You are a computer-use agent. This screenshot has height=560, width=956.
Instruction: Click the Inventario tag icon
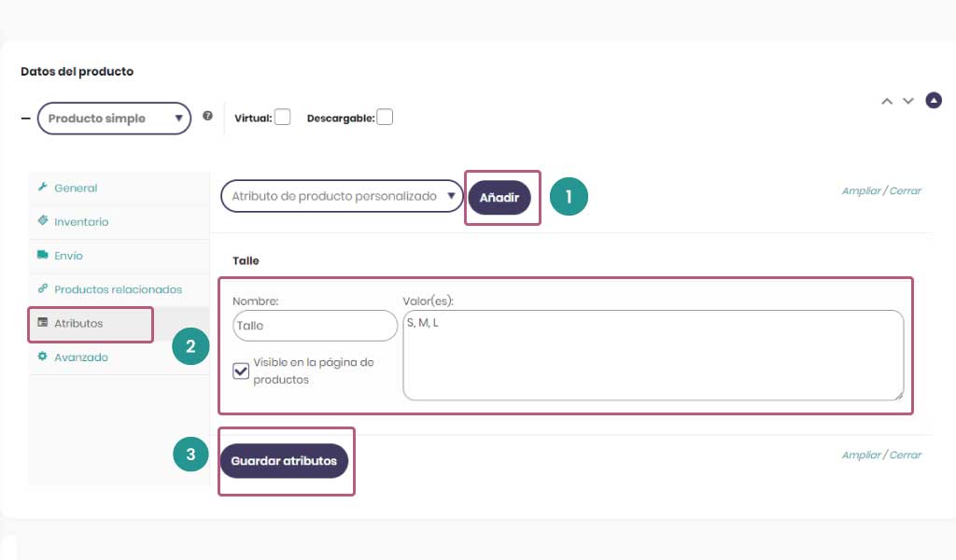tap(43, 220)
